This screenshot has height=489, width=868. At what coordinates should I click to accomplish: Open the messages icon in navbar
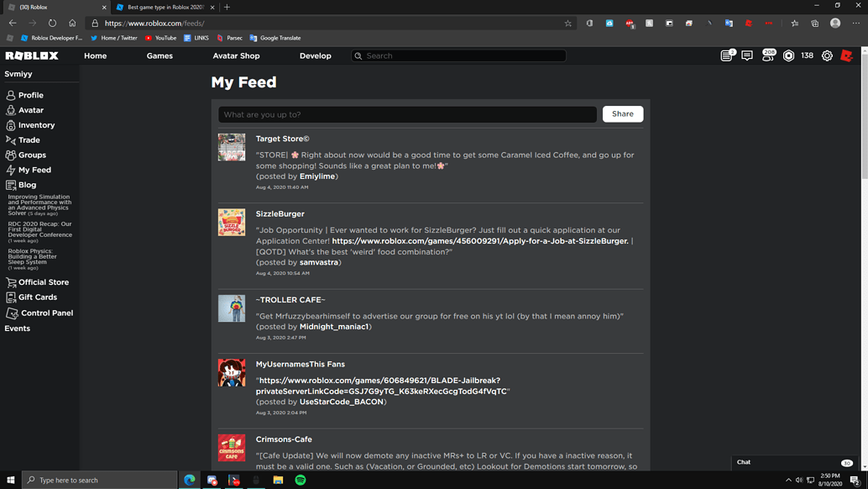click(x=747, y=55)
